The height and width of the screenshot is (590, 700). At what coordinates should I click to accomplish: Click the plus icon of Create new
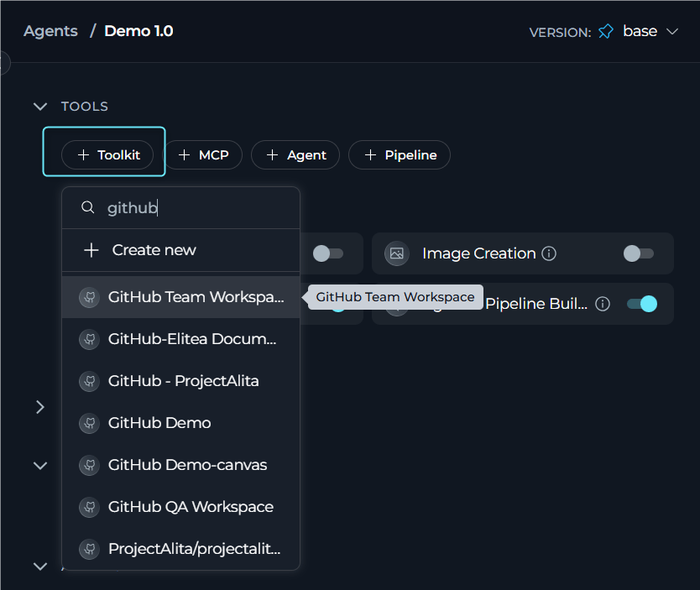click(x=91, y=250)
